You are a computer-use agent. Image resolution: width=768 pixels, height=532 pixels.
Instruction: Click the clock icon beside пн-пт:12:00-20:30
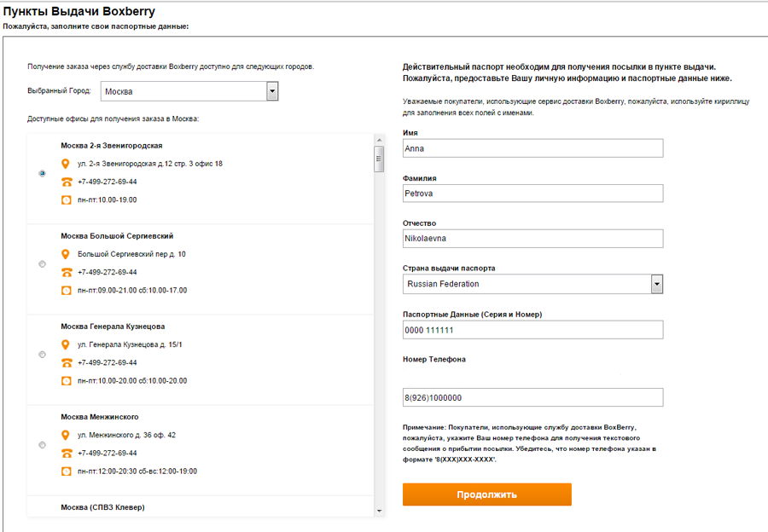click(66, 471)
